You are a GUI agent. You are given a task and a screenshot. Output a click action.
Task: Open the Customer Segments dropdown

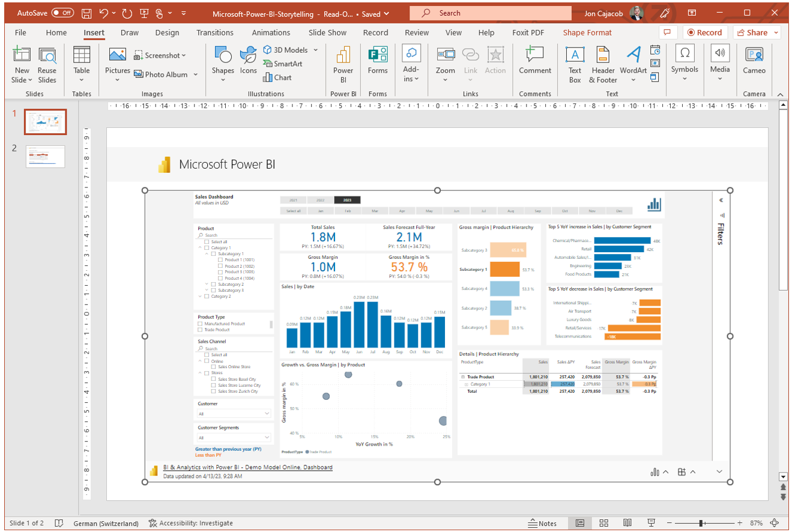point(234,438)
